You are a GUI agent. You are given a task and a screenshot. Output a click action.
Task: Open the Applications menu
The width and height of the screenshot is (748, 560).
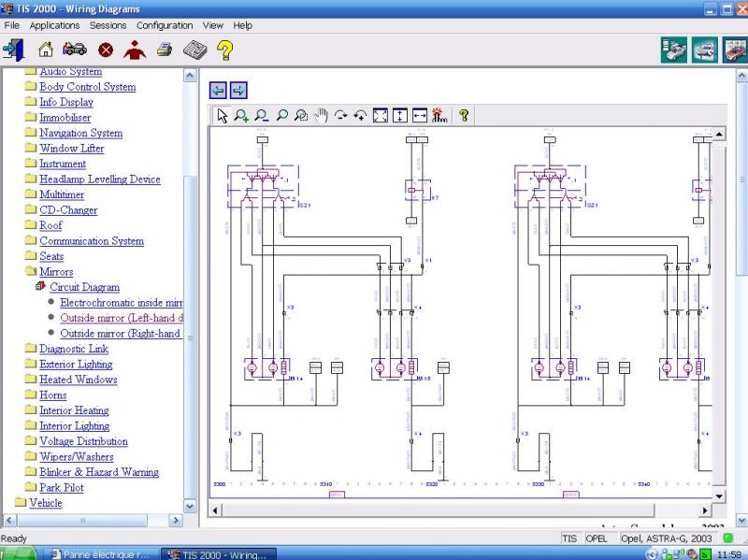(54, 25)
